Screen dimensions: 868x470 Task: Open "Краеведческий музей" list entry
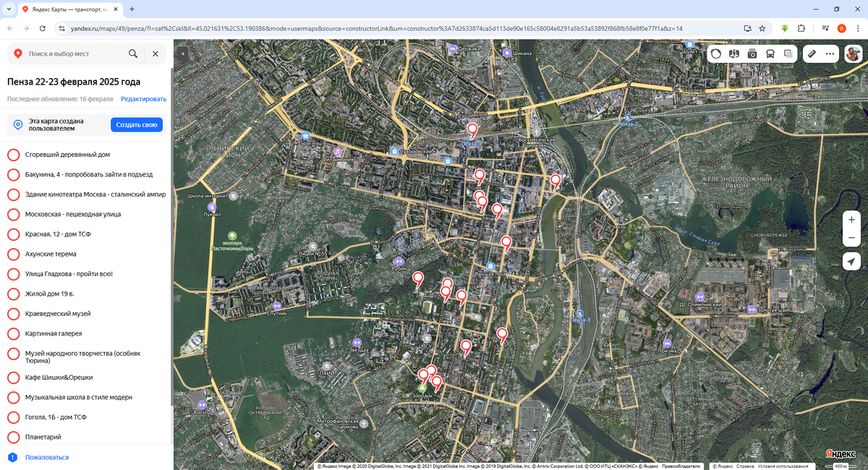[87, 314]
